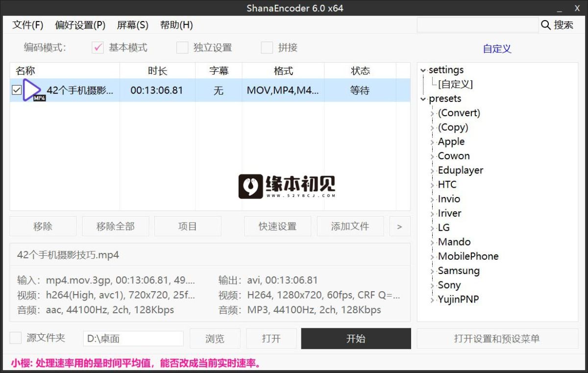
Task: Open the 屏幕(S) menu
Action: [133, 25]
